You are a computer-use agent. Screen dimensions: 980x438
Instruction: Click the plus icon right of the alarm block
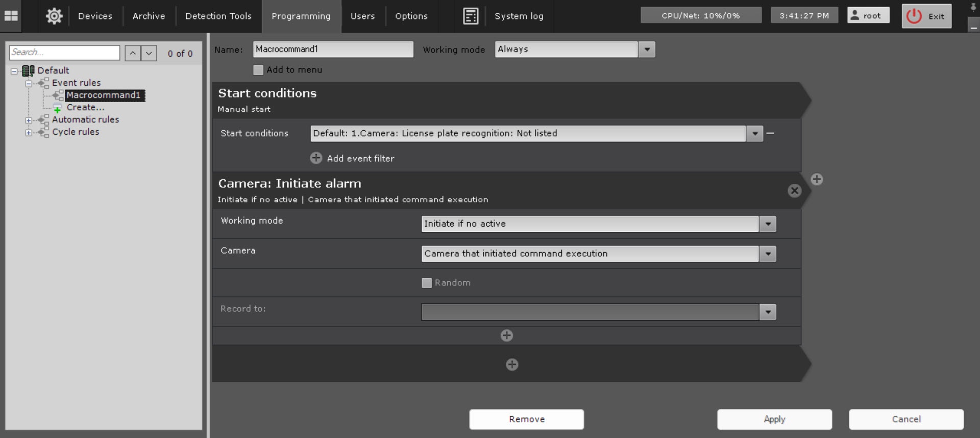point(817,179)
